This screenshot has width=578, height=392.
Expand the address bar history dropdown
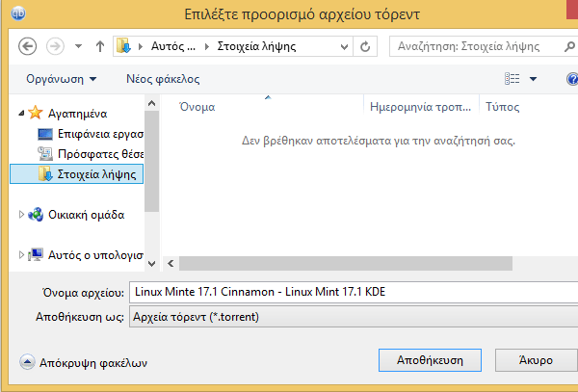pyautogui.click(x=344, y=47)
